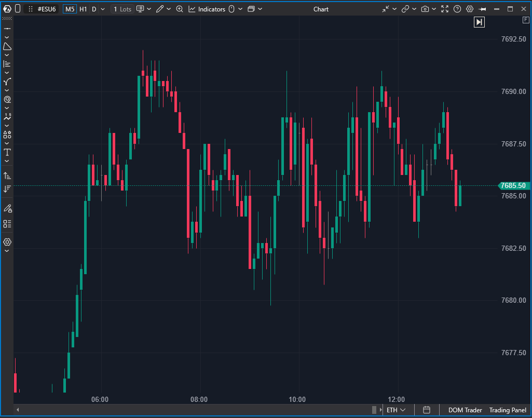Expand the left toolbar gear options
532x418 pixels.
click(7, 251)
